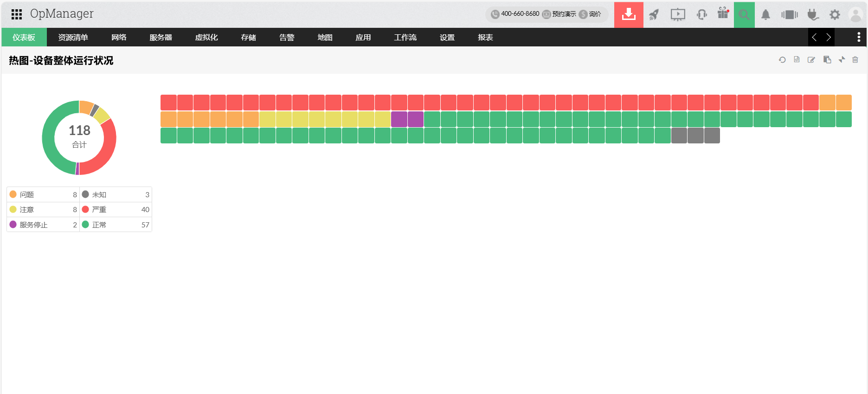Go to next menu tabs arrow
Screen dimensions: 868x394
[x=829, y=37]
